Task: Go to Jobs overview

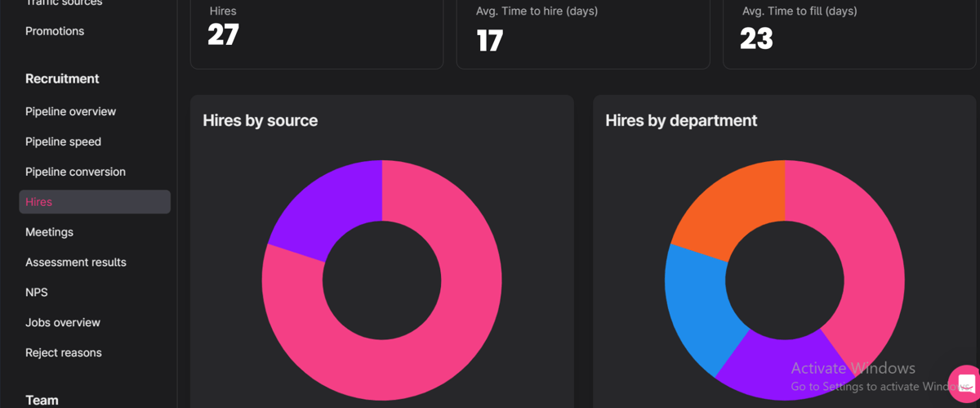Action: point(63,323)
